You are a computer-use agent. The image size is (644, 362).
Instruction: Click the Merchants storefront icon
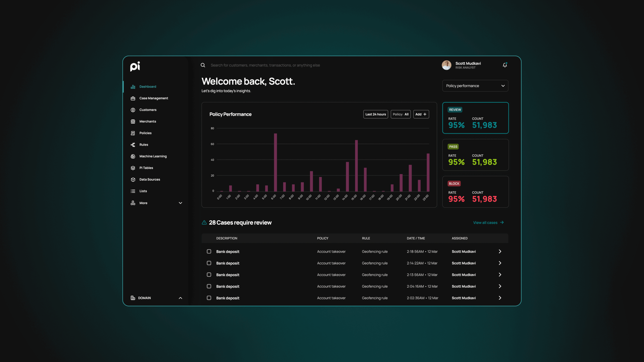pyautogui.click(x=133, y=122)
